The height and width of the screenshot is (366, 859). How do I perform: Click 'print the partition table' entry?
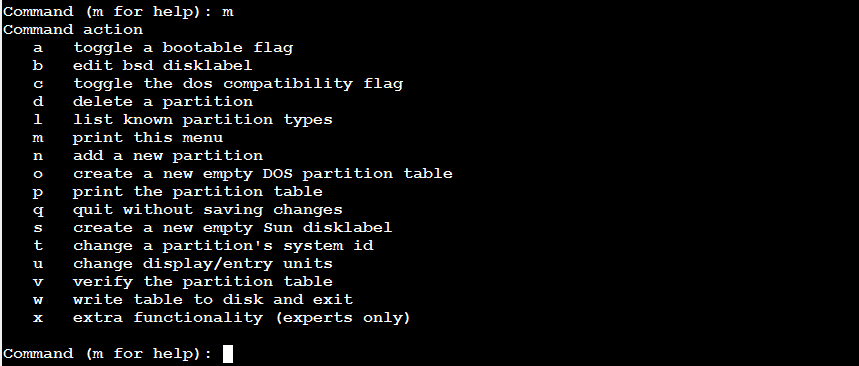(198, 192)
